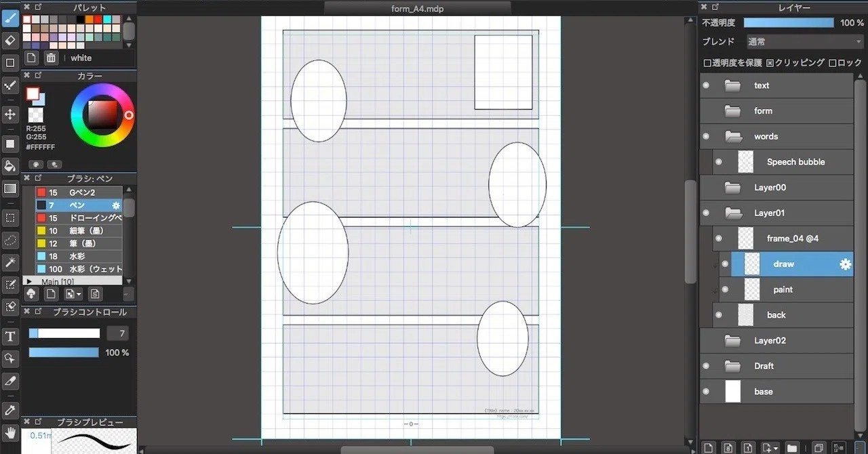The height and width of the screenshot is (454, 868).
Task: Select the Bucket fill tool
Action: point(10,166)
